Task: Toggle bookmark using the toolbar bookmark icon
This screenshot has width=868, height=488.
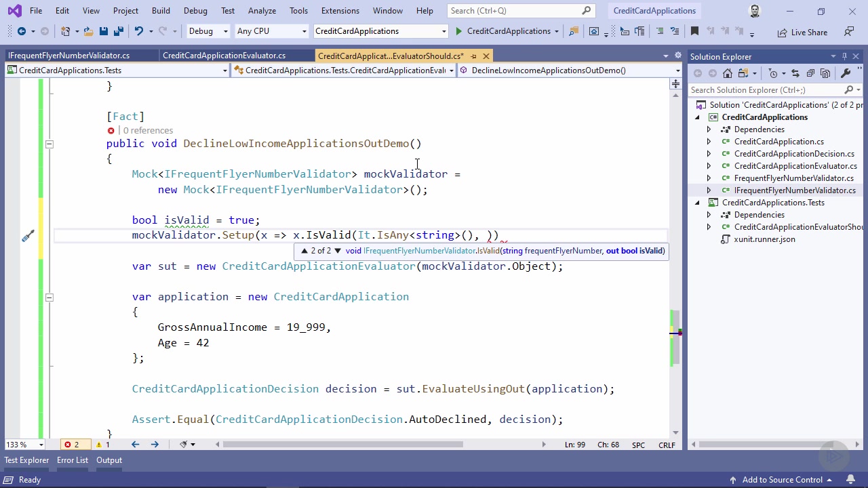Action: tap(694, 31)
